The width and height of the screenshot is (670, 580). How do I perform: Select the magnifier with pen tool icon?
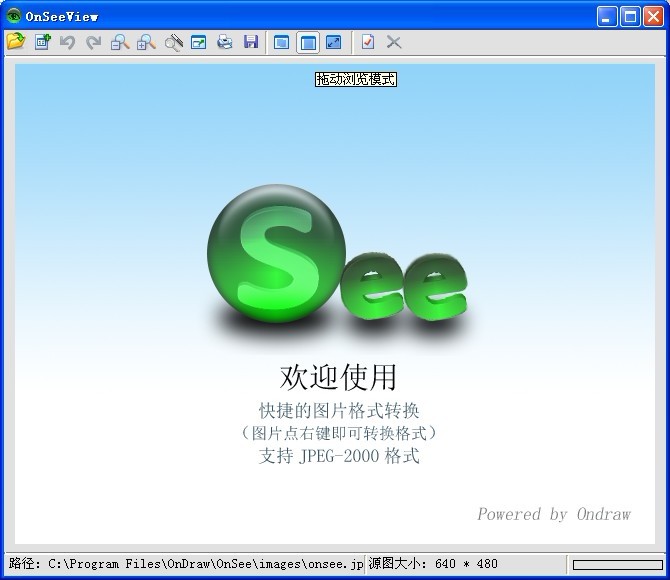pos(173,42)
